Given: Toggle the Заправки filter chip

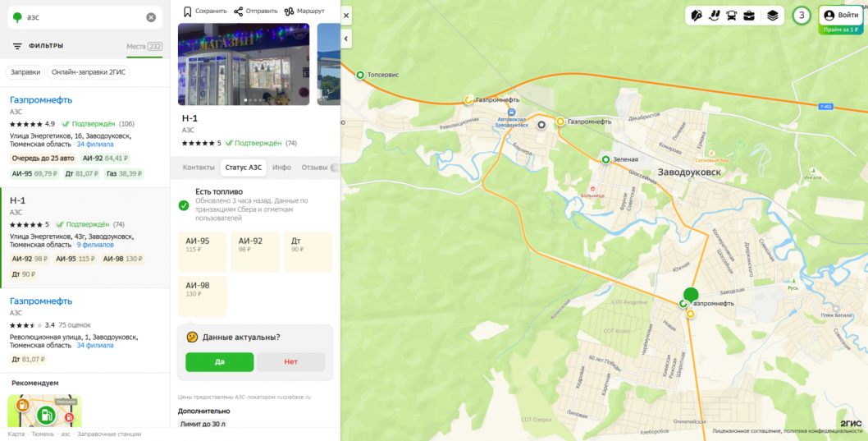Looking at the screenshot, I should coord(25,72).
